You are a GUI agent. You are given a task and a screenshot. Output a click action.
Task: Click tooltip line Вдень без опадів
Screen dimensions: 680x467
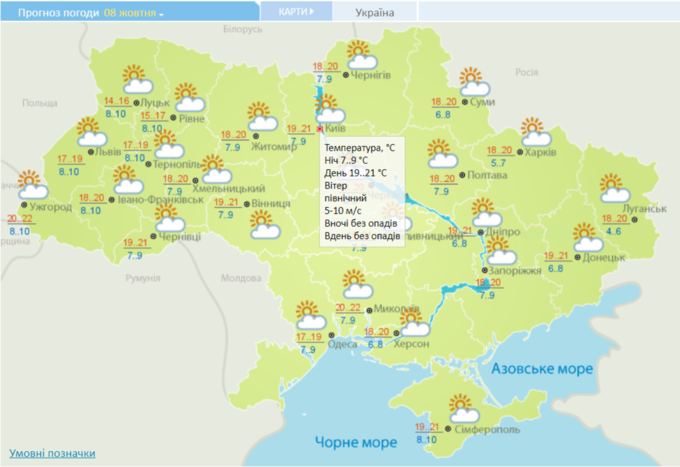click(362, 236)
